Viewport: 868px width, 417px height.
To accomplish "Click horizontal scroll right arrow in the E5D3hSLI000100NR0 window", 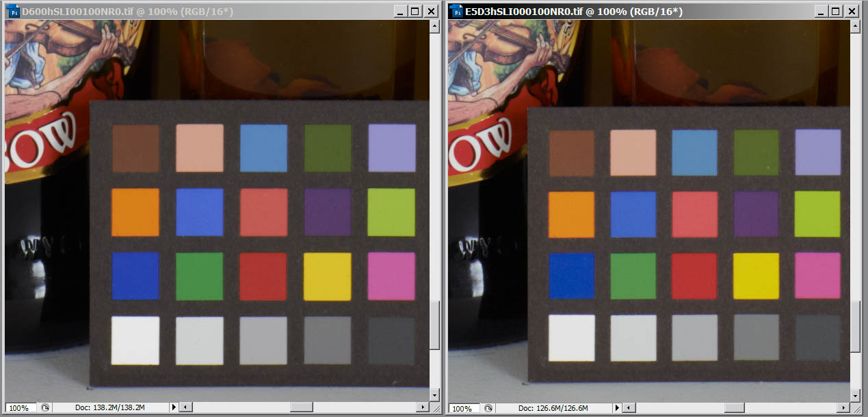I will 845,408.
